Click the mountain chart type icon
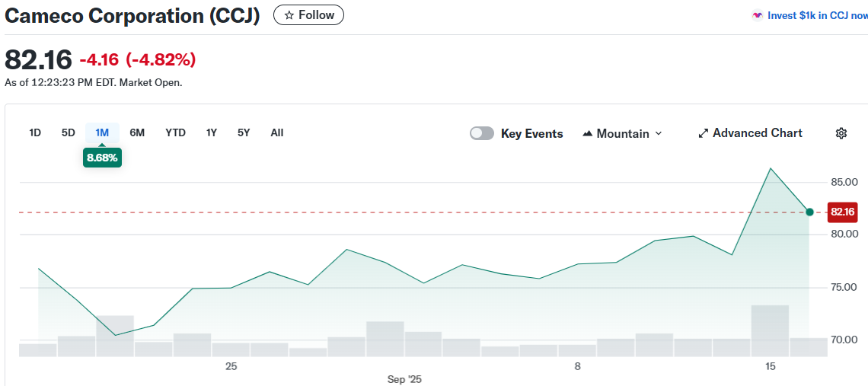 [x=588, y=134]
